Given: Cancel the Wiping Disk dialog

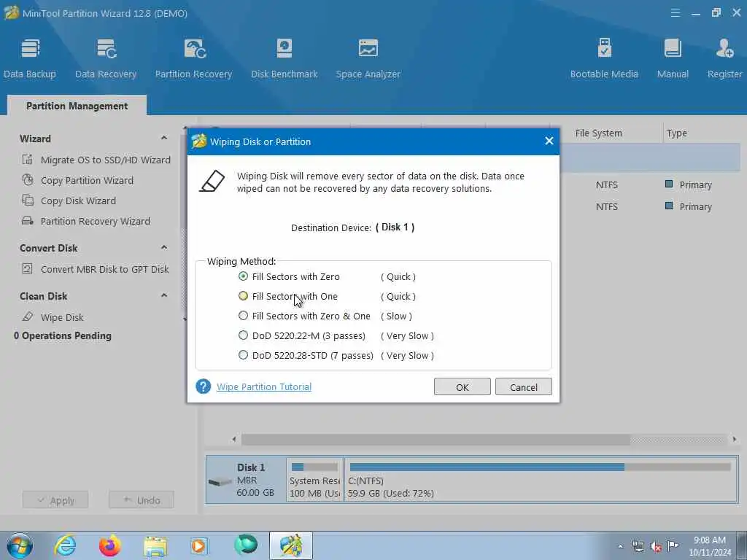Looking at the screenshot, I should pos(524,386).
